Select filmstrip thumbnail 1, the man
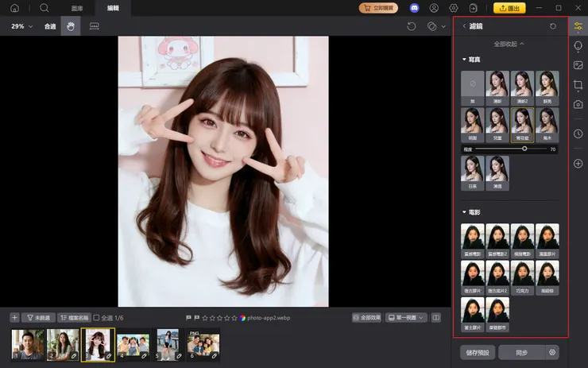 pyautogui.click(x=27, y=344)
